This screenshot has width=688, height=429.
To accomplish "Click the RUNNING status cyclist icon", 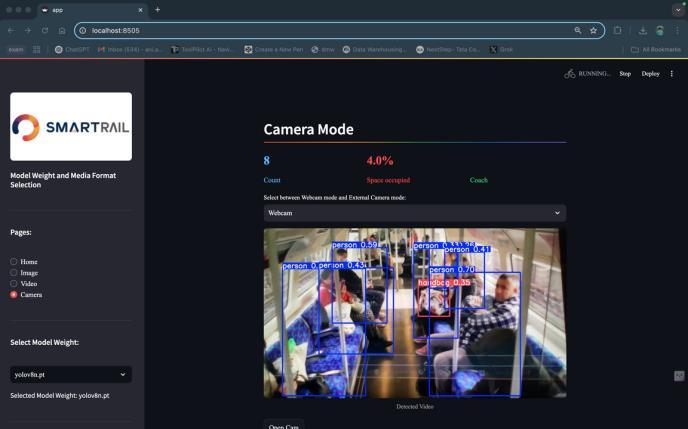I will point(570,74).
